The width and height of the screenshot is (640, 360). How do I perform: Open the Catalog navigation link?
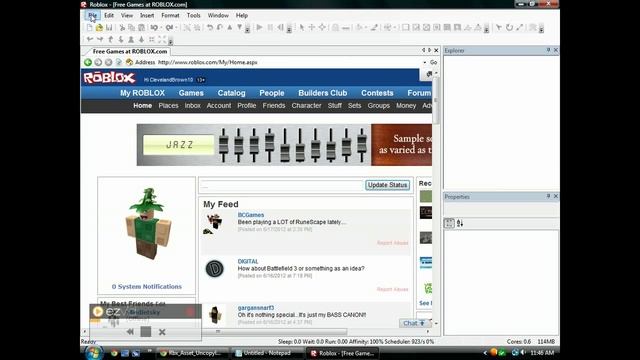tap(231, 93)
